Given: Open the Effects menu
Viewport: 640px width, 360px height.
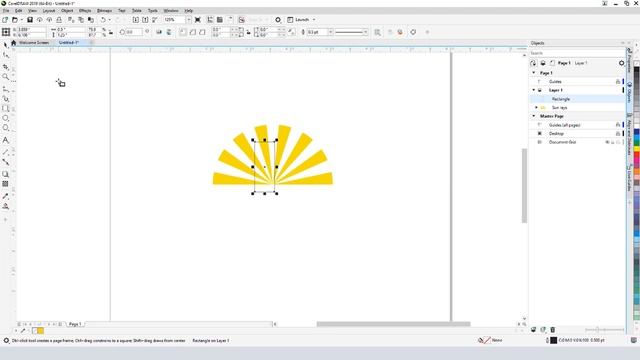Looking at the screenshot, I should (85, 11).
